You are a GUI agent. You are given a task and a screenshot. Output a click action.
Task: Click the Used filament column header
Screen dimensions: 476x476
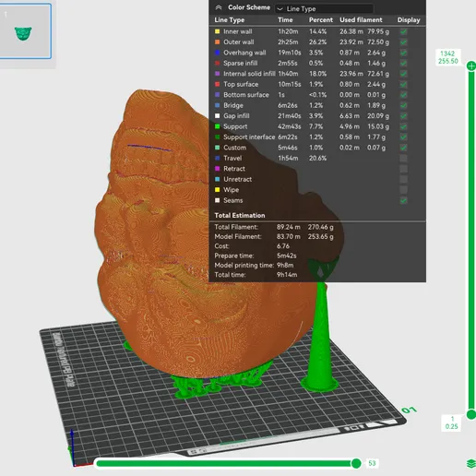361,19
